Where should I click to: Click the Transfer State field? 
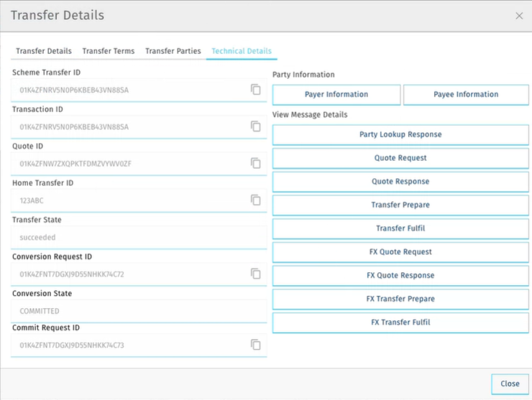(137, 237)
